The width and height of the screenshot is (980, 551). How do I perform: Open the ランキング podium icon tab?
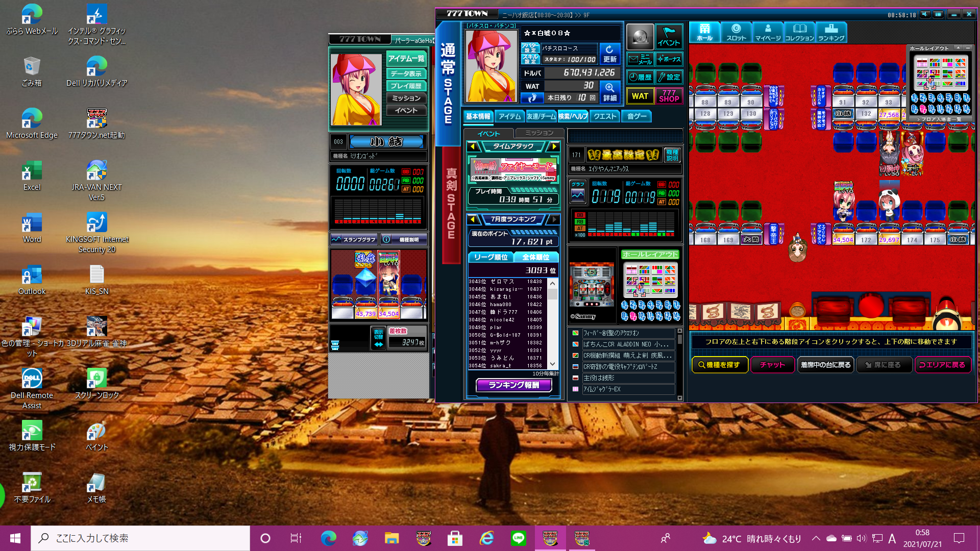coord(831,32)
